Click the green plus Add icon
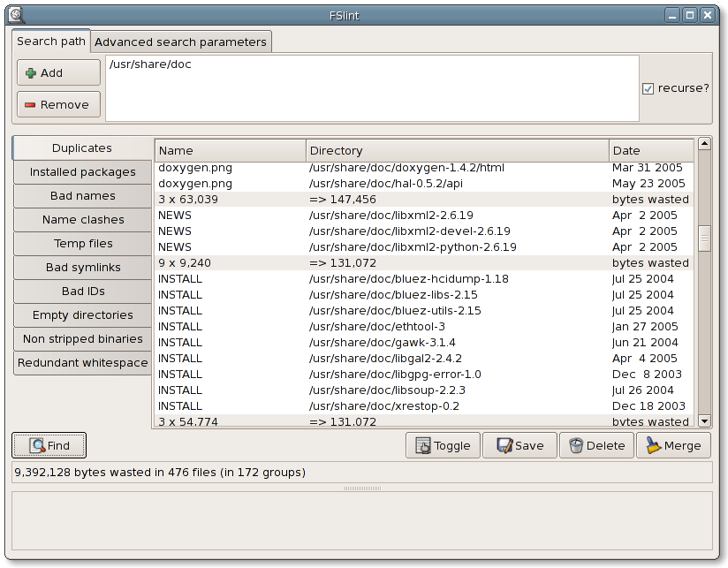The image size is (728, 568). pos(31,72)
